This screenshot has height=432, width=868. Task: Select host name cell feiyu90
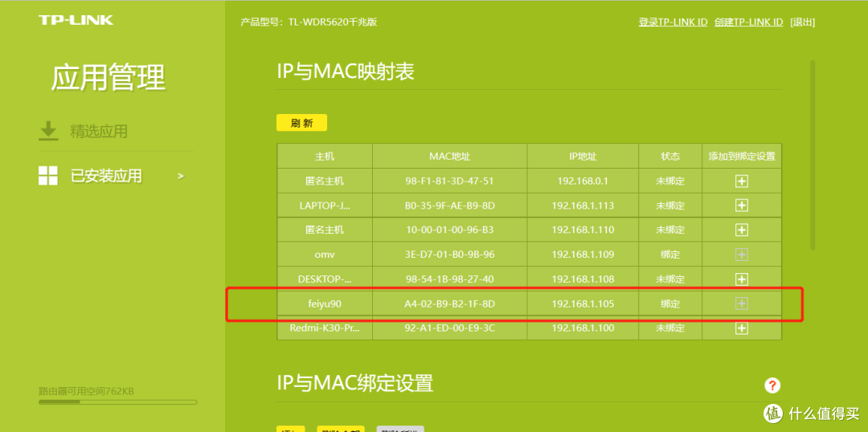point(325,304)
